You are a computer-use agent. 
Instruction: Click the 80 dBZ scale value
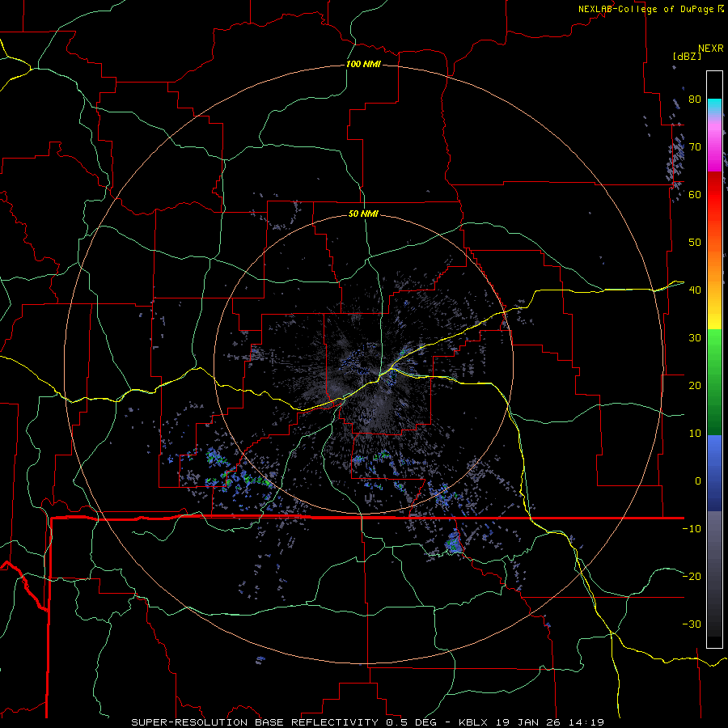pyautogui.click(x=695, y=99)
